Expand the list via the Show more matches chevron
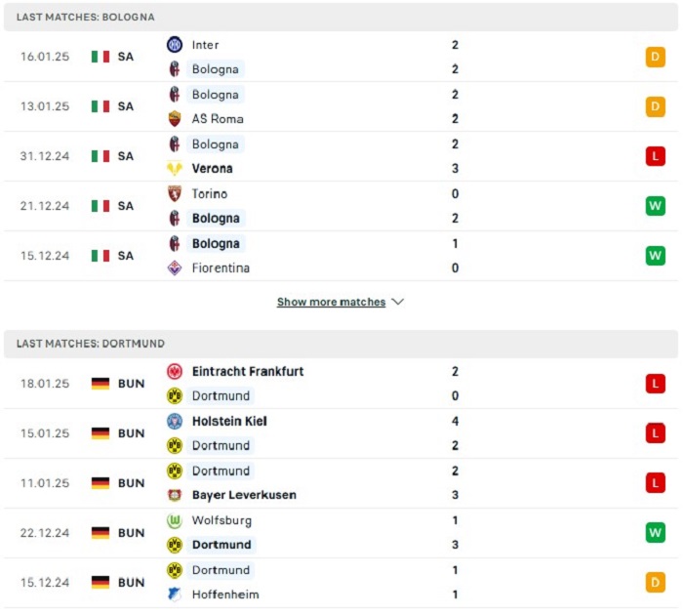This screenshot has height=616, width=683. pos(397,302)
